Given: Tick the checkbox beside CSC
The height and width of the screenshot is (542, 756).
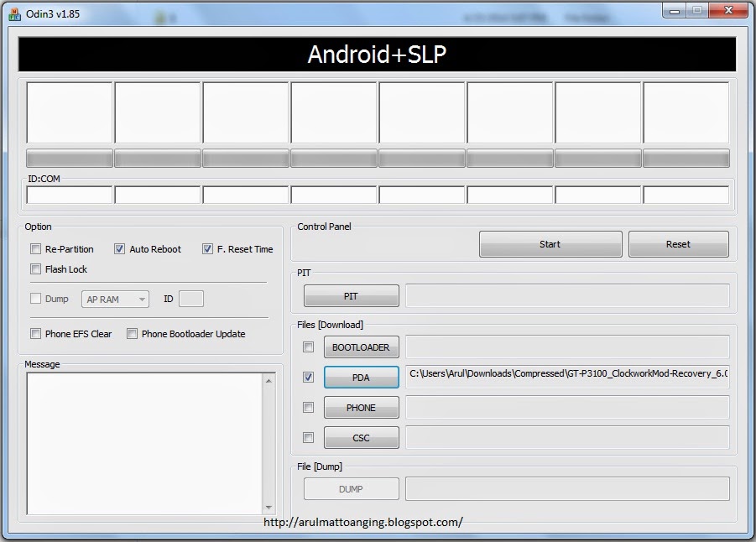Looking at the screenshot, I should [308, 437].
